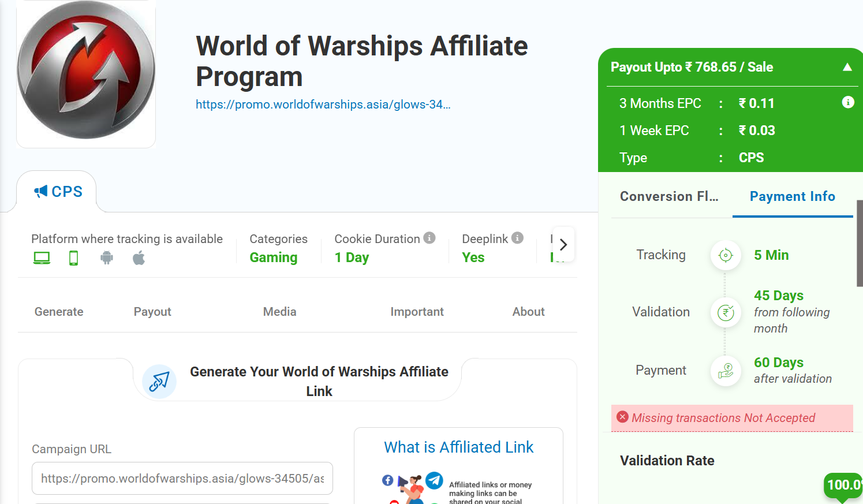Switch to the Generate tab

(x=59, y=312)
